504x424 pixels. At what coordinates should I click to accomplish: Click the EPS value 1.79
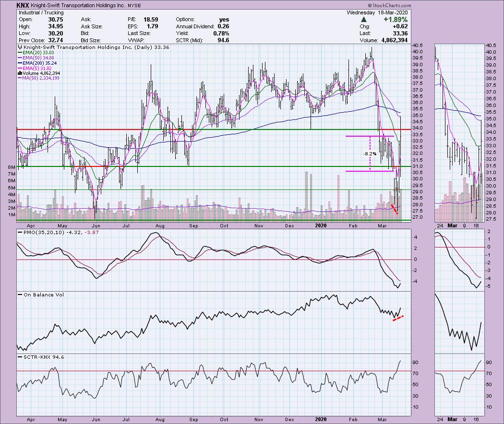tap(153, 26)
